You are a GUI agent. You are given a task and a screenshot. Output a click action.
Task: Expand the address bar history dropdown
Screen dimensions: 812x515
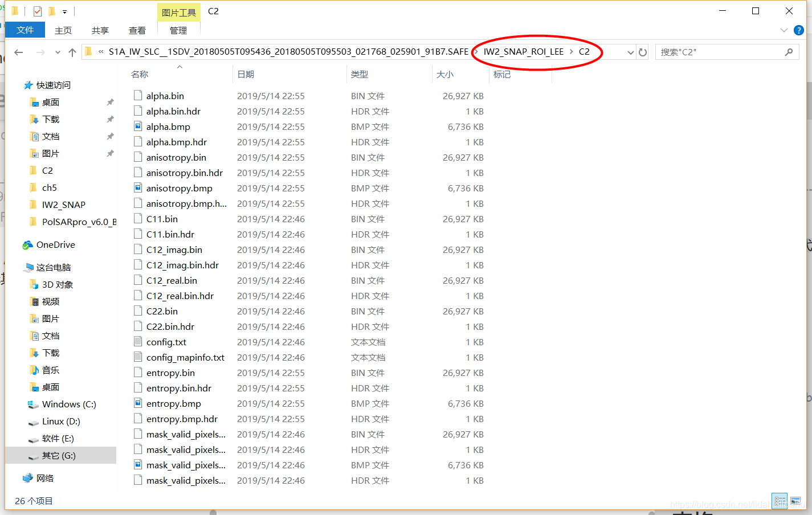pyautogui.click(x=630, y=52)
